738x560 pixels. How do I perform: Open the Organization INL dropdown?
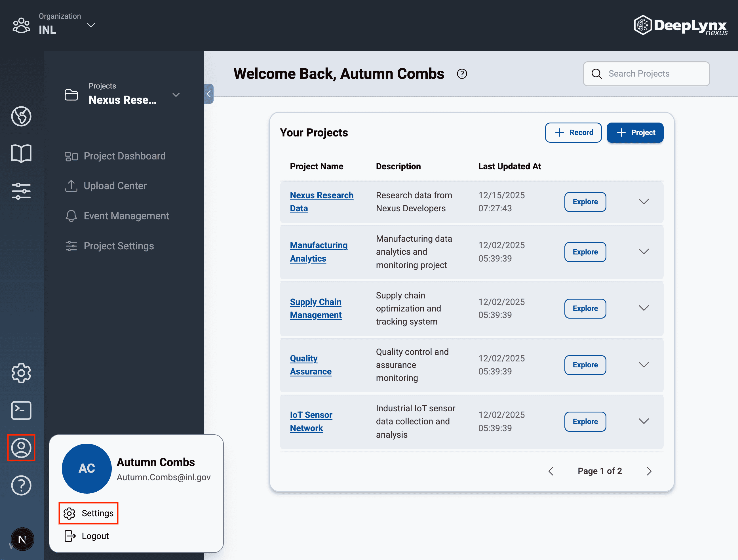pos(91,25)
